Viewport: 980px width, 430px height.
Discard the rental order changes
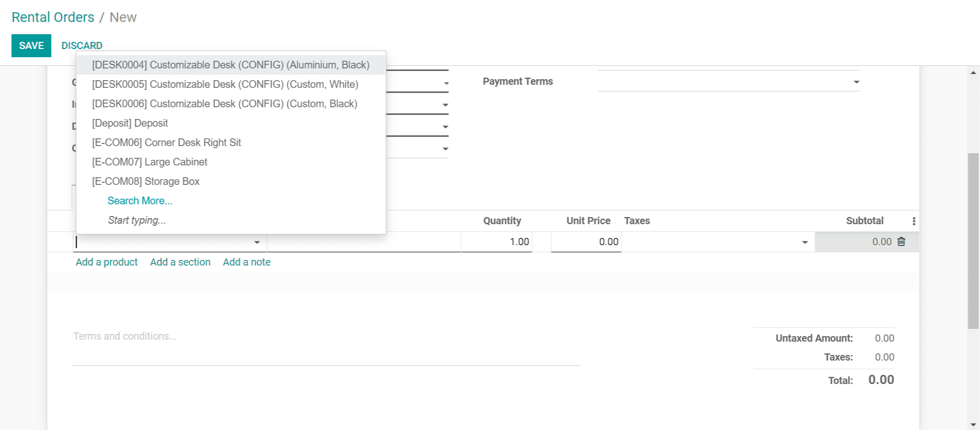pos(82,45)
